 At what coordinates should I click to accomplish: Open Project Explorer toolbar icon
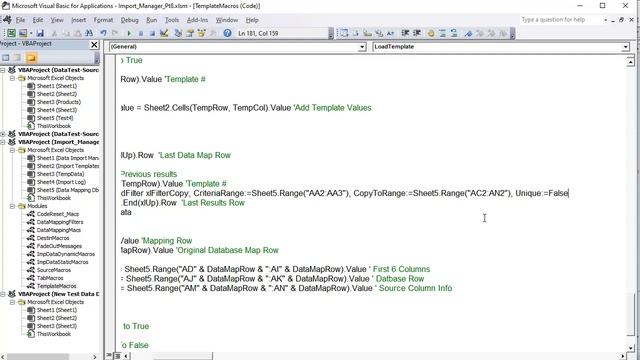(x=178, y=33)
